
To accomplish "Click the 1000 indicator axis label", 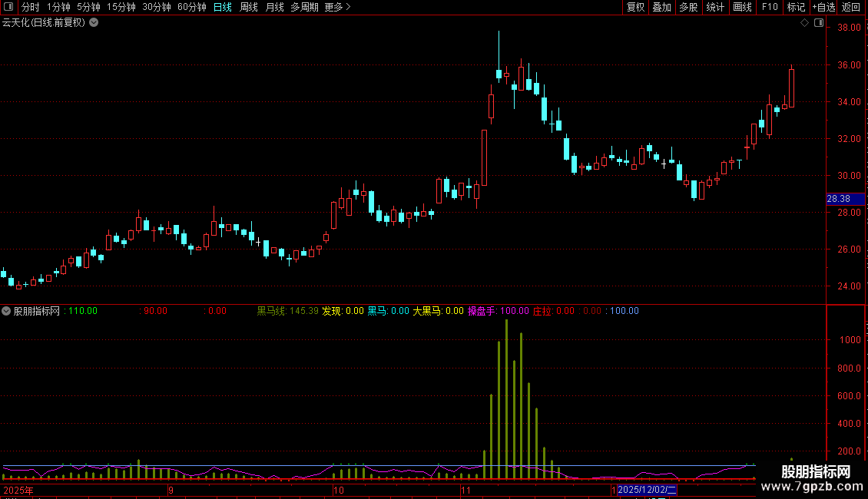I will coord(850,340).
